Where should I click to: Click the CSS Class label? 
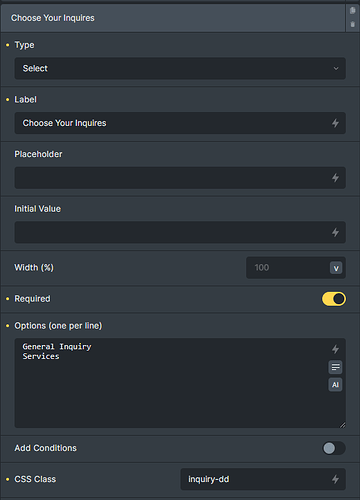pyautogui.click(x=35, y=479)
